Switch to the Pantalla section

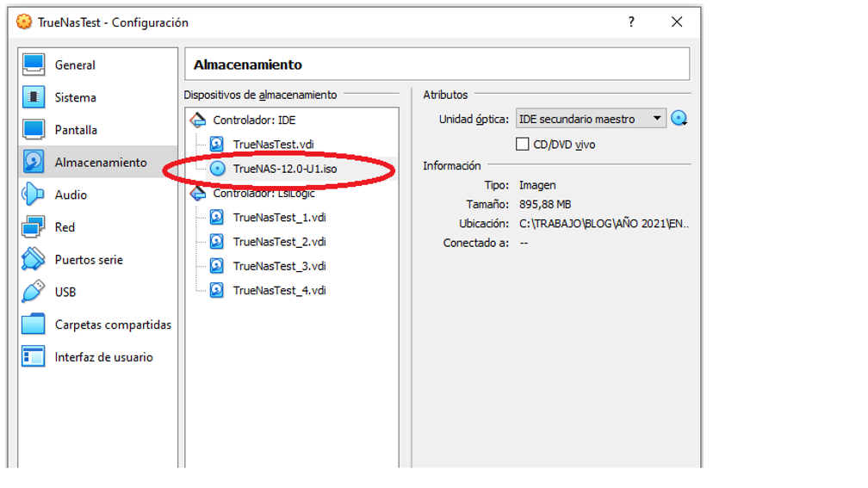(76, 130)
